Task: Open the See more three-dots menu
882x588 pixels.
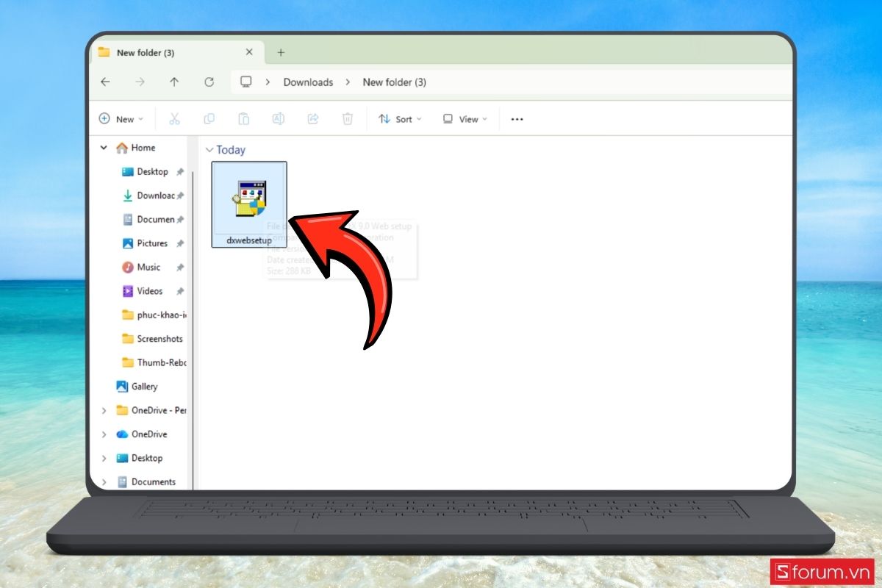Action: click(517, 119)
